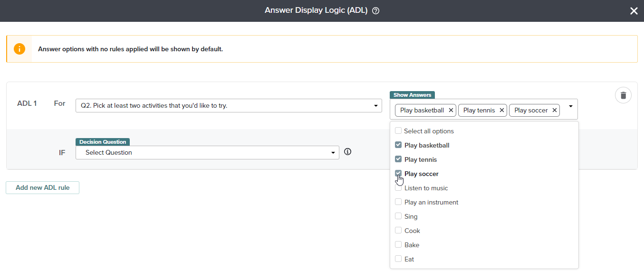Check the Cook option

pos(398,230)
